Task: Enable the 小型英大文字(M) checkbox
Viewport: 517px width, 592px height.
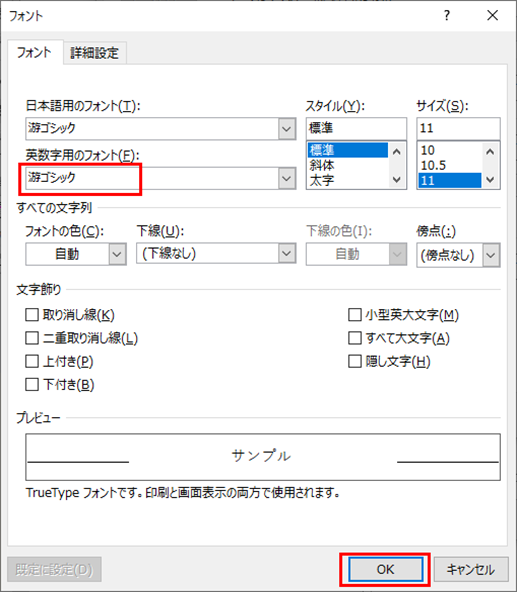Action: coord(355,314)
